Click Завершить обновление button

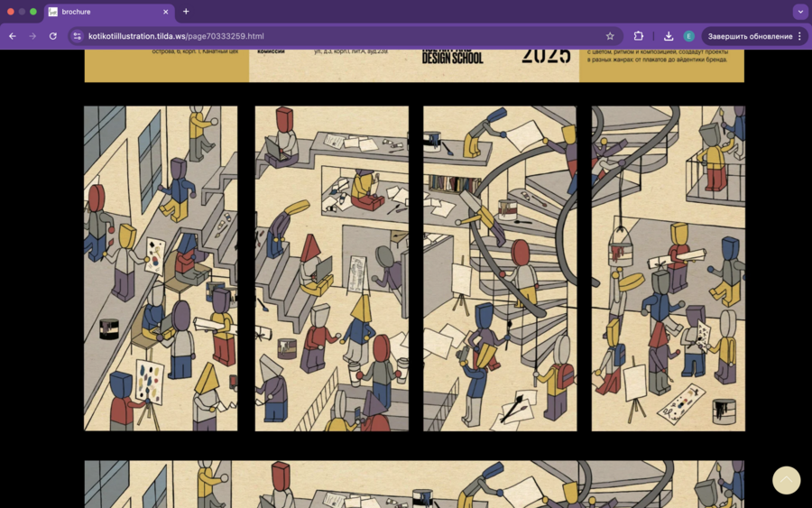tap(750, 36)
